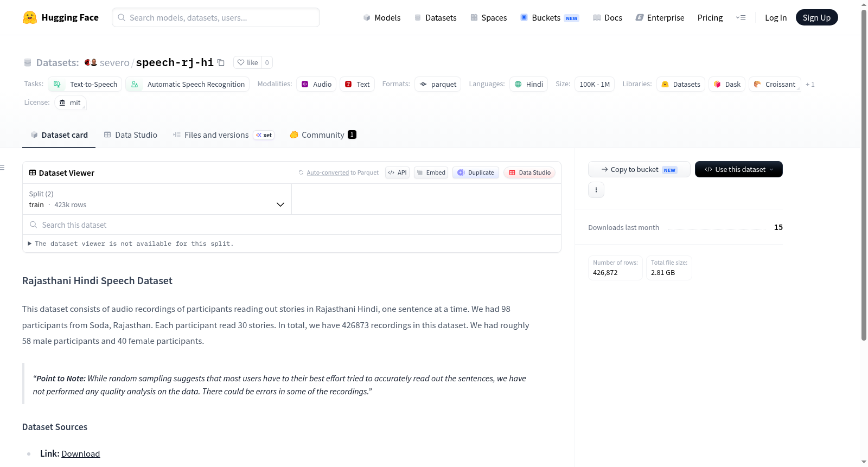Click the Croissant library tag
Viewport: 868px width, 467px height.
point(775,84)
